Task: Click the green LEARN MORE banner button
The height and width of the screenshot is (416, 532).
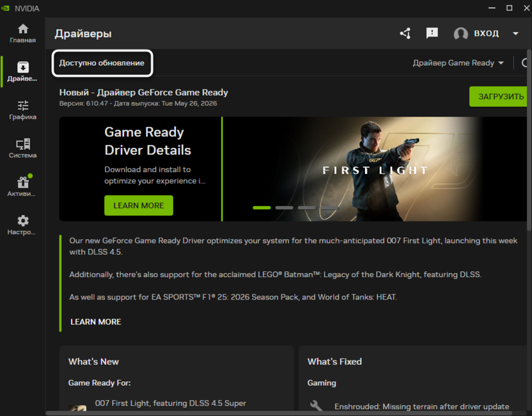Action: [x=138, y=205]
